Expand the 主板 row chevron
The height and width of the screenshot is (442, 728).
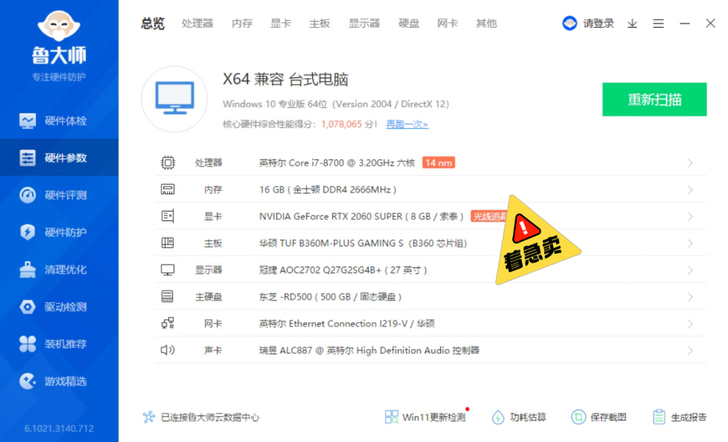pyautogui.click(x=690, y=243)
